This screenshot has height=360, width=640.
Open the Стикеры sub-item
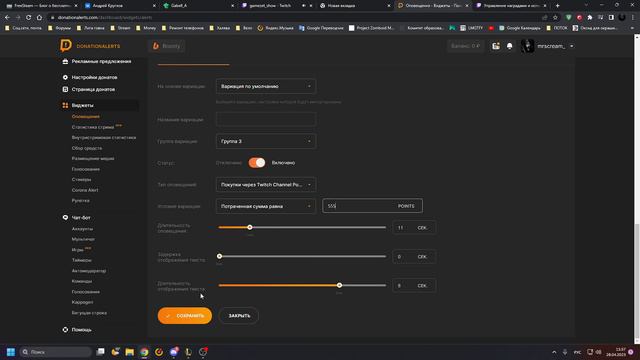coord(81,179)
